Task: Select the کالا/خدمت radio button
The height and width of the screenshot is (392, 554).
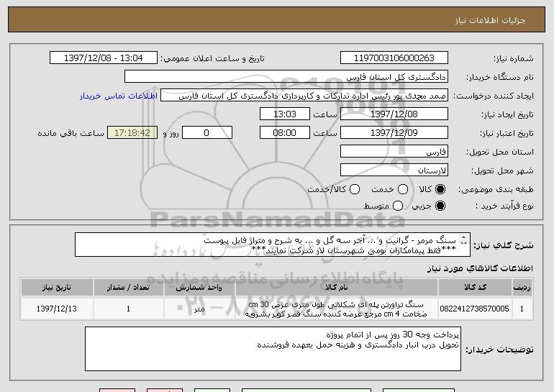Action: [355, 189]
